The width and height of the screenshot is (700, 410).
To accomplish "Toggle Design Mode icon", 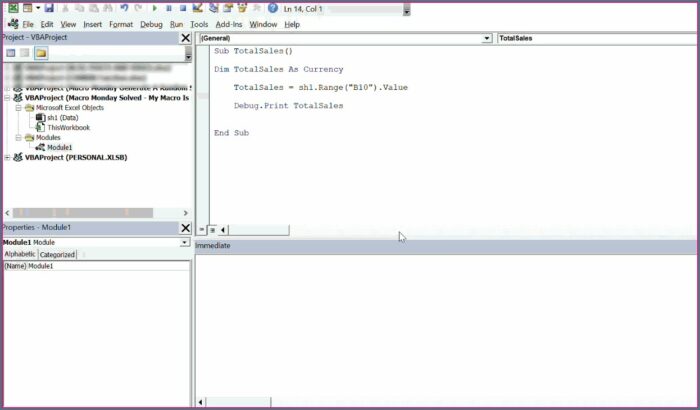I will [x=197, y=8].
